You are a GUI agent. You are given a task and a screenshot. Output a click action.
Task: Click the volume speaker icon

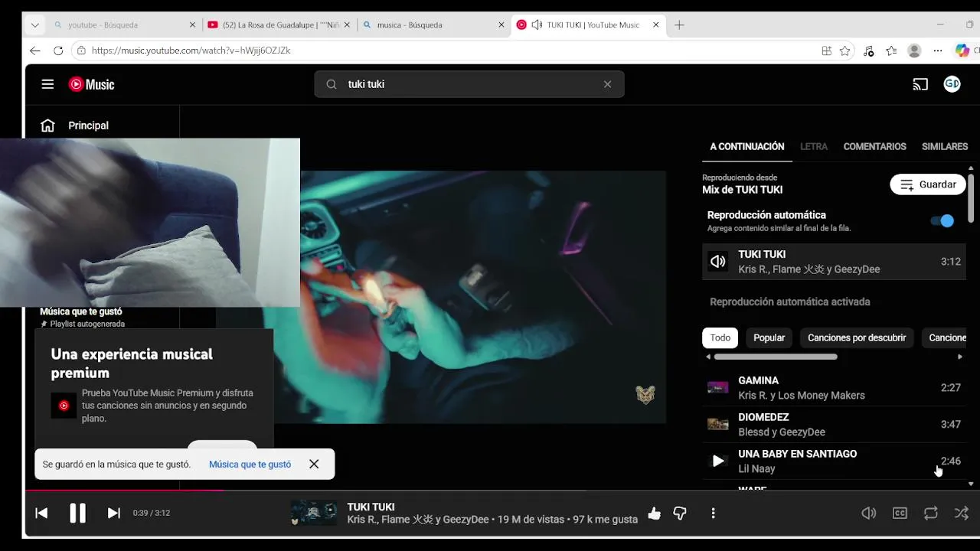pos(869,514)
